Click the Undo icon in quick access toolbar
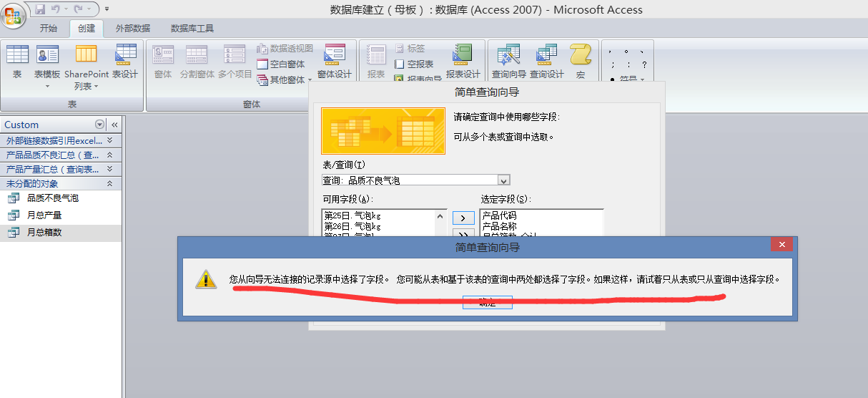Image resolution: width=868 pixels, height=398 pixels. coord(55,9)
